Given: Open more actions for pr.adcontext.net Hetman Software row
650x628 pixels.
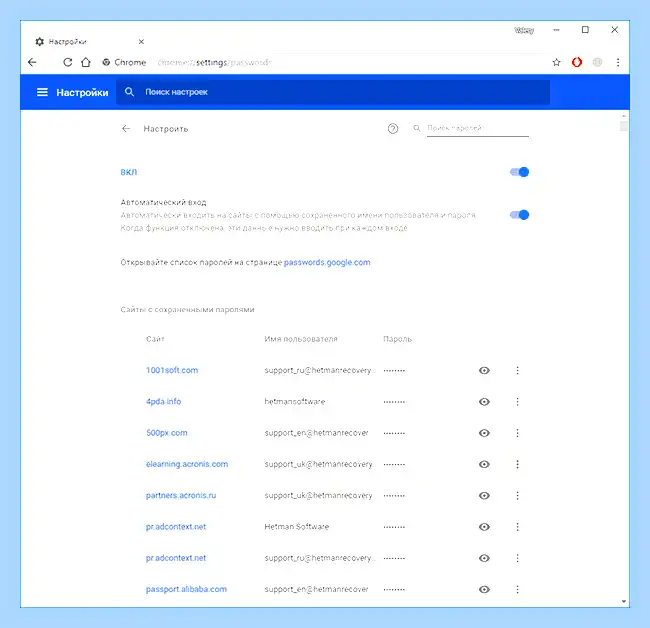Looking at the screenshot, I should (517, 527).
